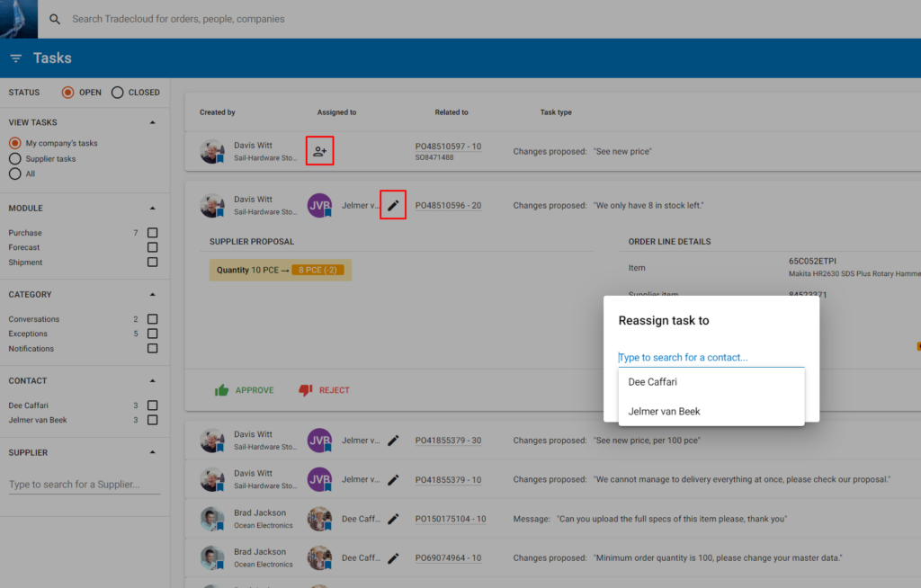
Task: Check the Purchase module checkbox
Action: pyautogui.click(x=153, y=232)
